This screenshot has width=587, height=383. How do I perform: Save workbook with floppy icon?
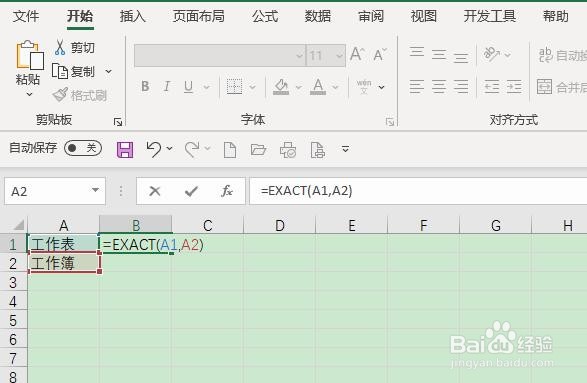[x=125, y=149]
